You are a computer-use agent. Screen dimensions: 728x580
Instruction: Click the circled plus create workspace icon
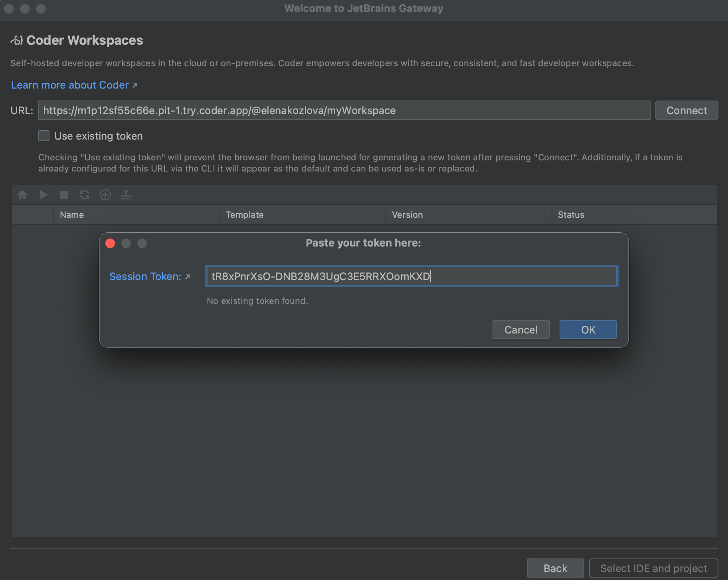105,195
